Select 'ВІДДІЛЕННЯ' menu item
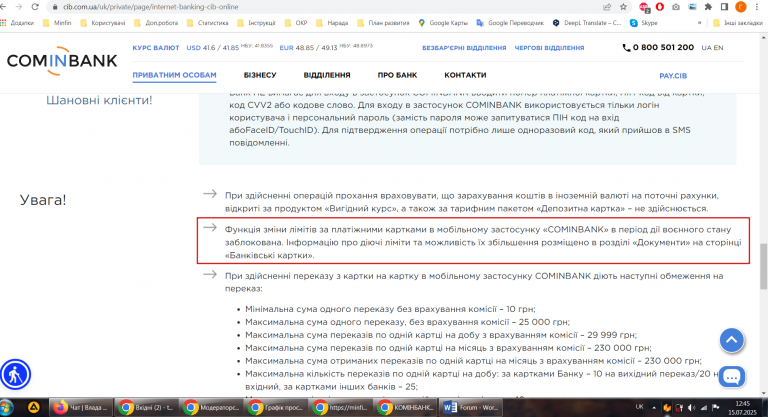This screenshot has height=417, width=768. point(327,75)
